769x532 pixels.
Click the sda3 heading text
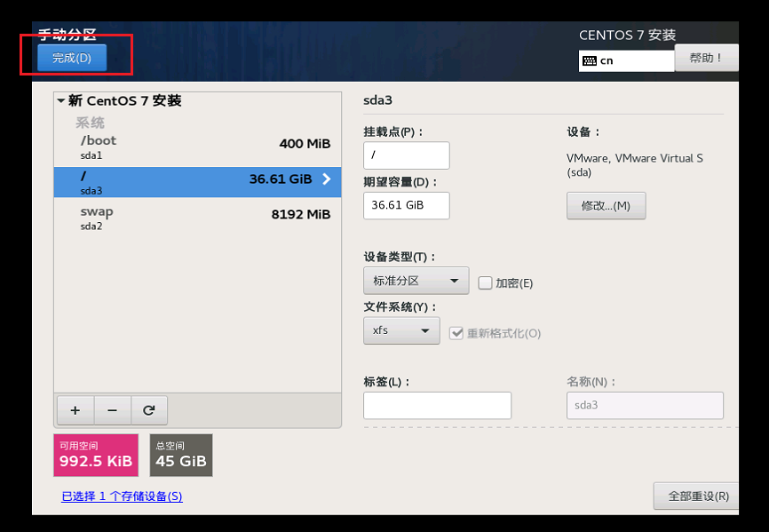(377, 100)
